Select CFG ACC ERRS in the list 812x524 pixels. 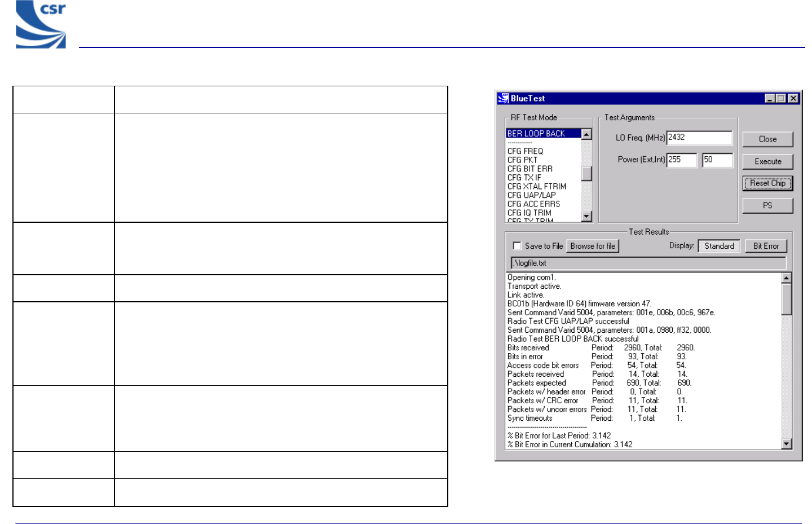coord(534,204)
